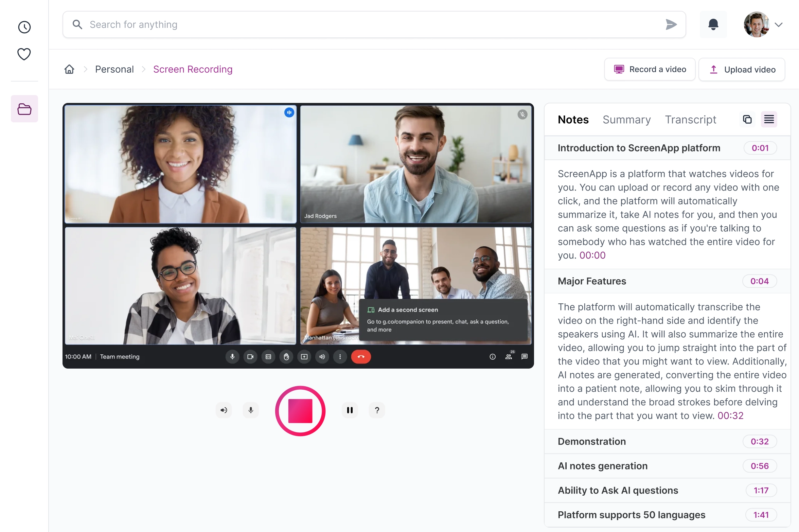The image size is (799, 532).
Task: Click the Upload video button
Action: 742,69
